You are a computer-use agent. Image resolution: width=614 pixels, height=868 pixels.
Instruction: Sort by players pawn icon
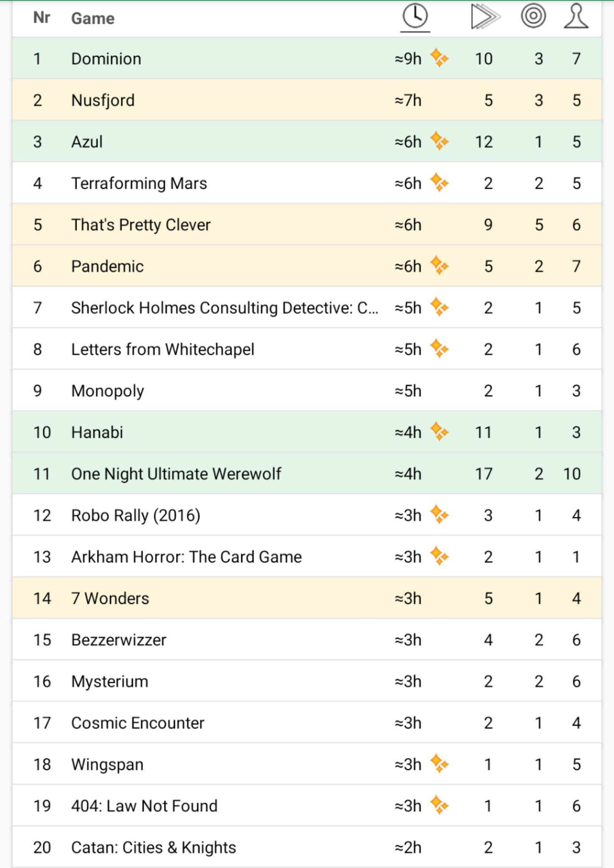pyautogui.click(x=576, y=16)
